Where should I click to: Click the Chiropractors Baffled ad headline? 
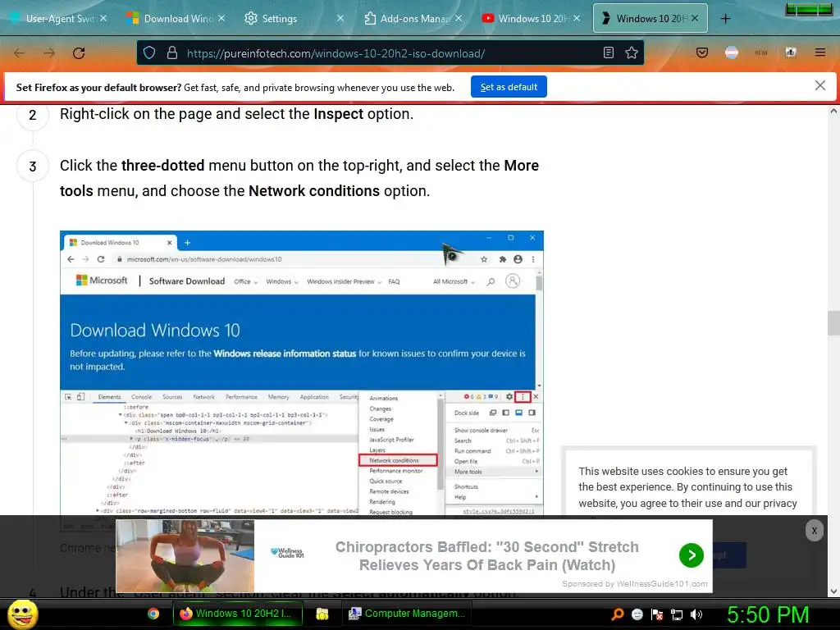point(487,555)
